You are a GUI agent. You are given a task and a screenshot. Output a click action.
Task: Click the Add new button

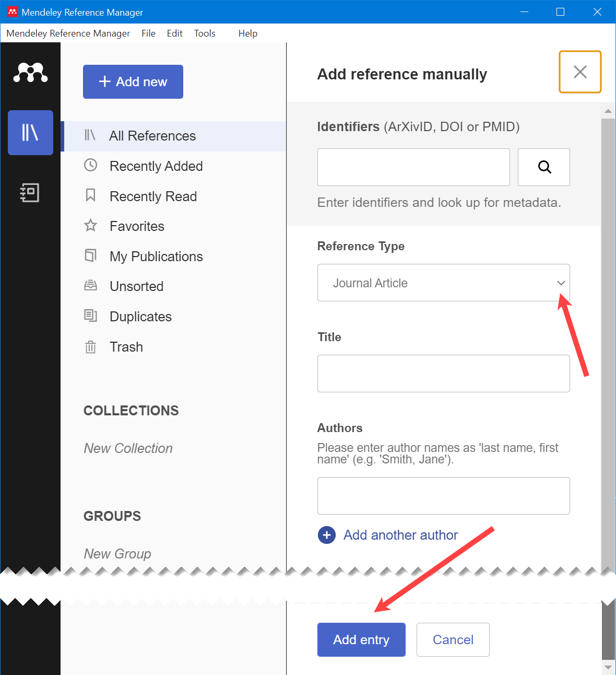tap(133, 82)
